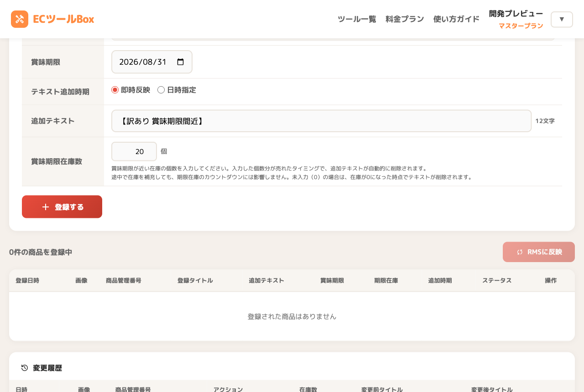This screenshot has width=584, height=392.
Task: Click the ステータス column header
Action: point(497,280)
